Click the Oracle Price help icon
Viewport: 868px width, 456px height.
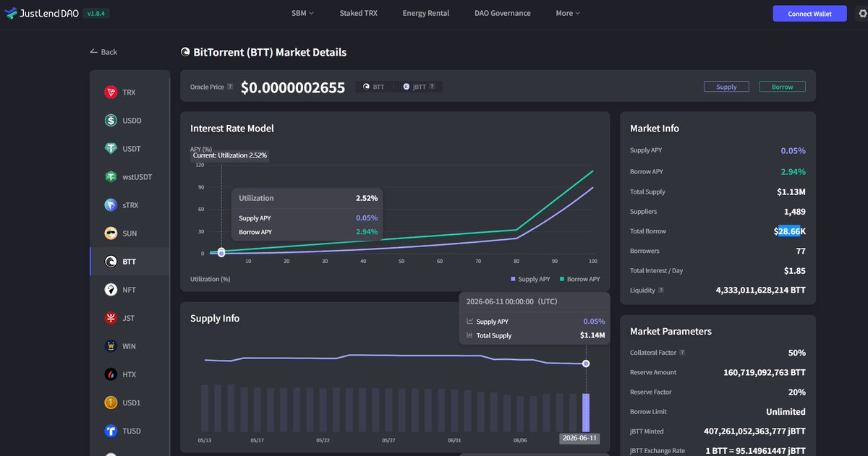click(230, 87)
